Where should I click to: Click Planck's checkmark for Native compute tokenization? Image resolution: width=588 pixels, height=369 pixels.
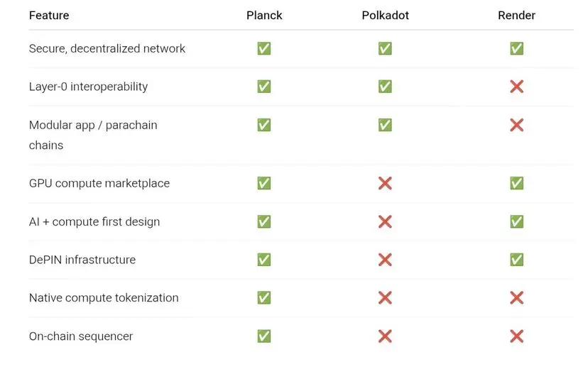[x=263, y=298]
